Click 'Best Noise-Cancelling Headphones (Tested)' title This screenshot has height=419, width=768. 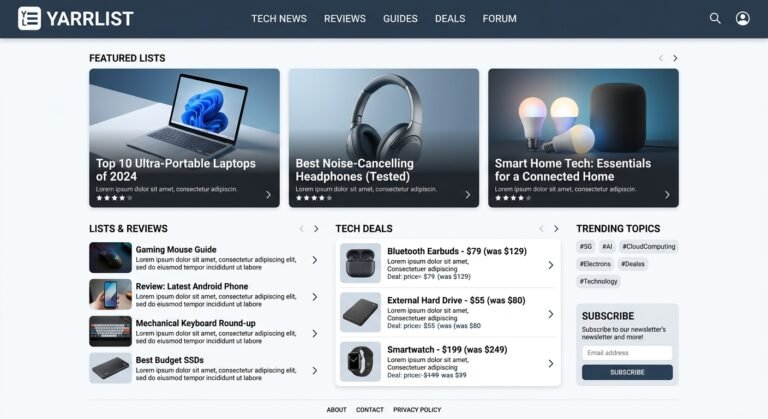coord(355,170)
